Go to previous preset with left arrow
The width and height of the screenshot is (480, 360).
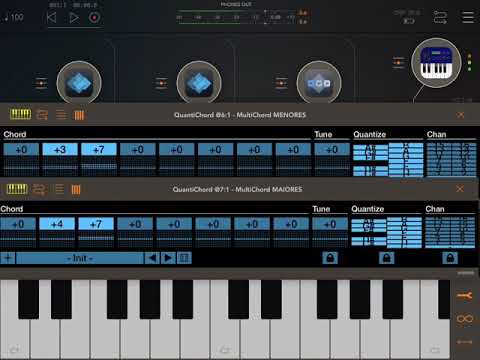pyautogui.click(x=152, y=258)
